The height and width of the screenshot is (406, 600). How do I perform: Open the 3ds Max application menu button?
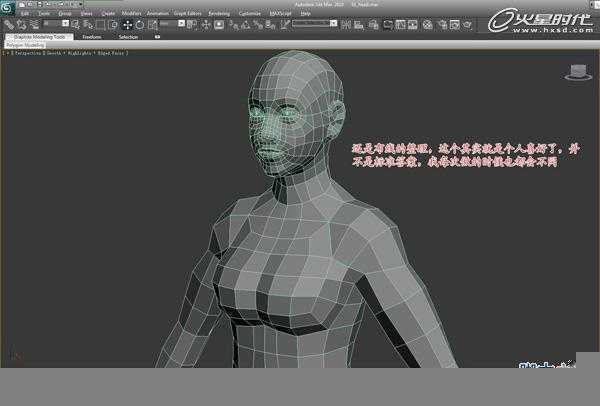(7, 7)
